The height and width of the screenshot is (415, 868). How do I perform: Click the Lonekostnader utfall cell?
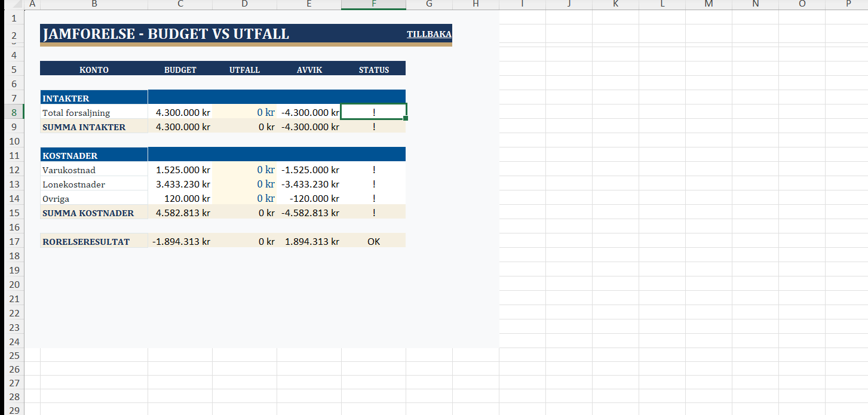(x=244, y=184)
